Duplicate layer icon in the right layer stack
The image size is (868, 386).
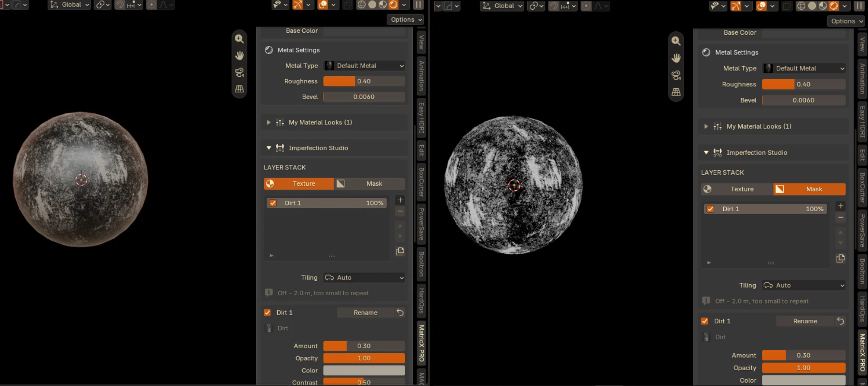click(x=841, y=258)
